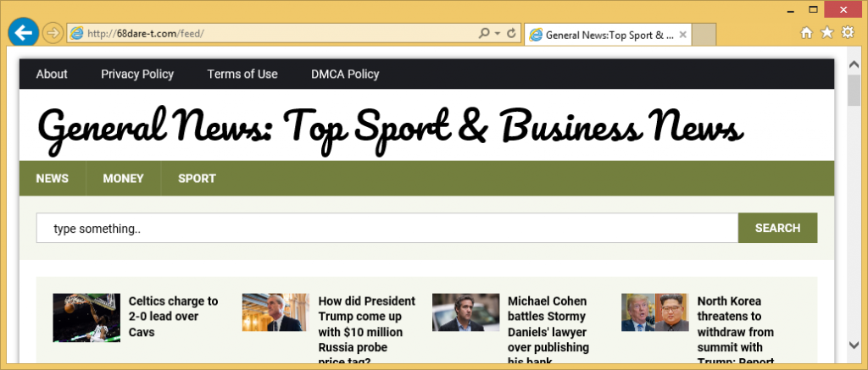Refresh the page with the reload icon

tap(511, 34)
